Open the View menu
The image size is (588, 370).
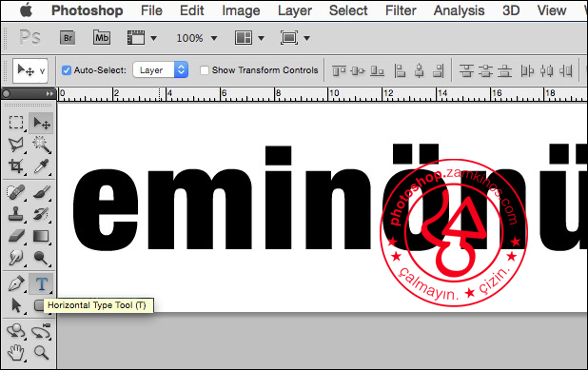click(x=552, y=10)
